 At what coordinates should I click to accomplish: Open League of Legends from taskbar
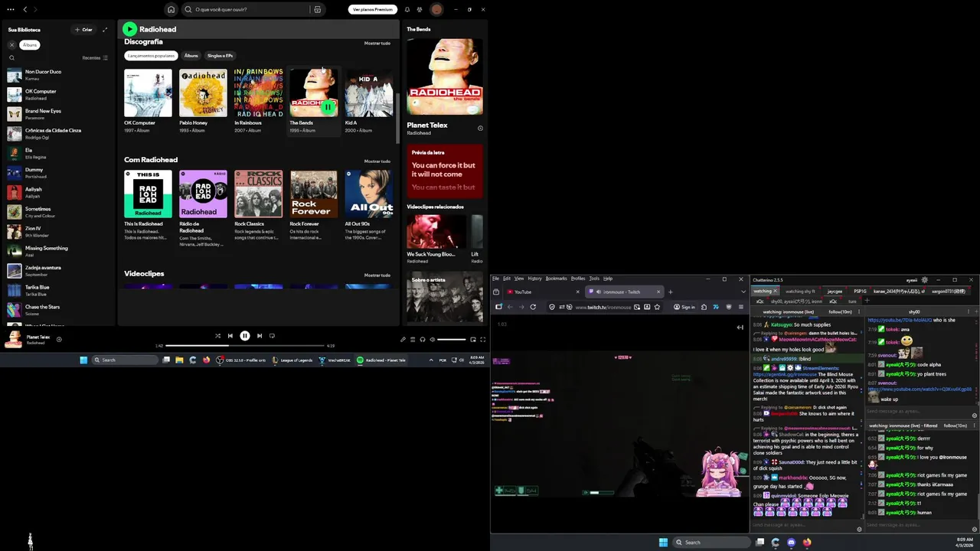(291, 360)
